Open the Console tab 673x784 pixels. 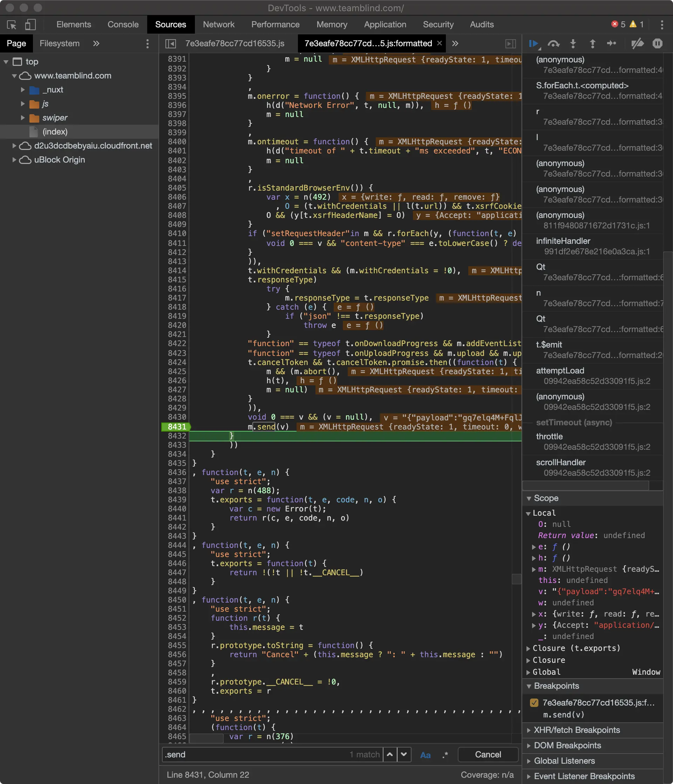click(123, 25)
